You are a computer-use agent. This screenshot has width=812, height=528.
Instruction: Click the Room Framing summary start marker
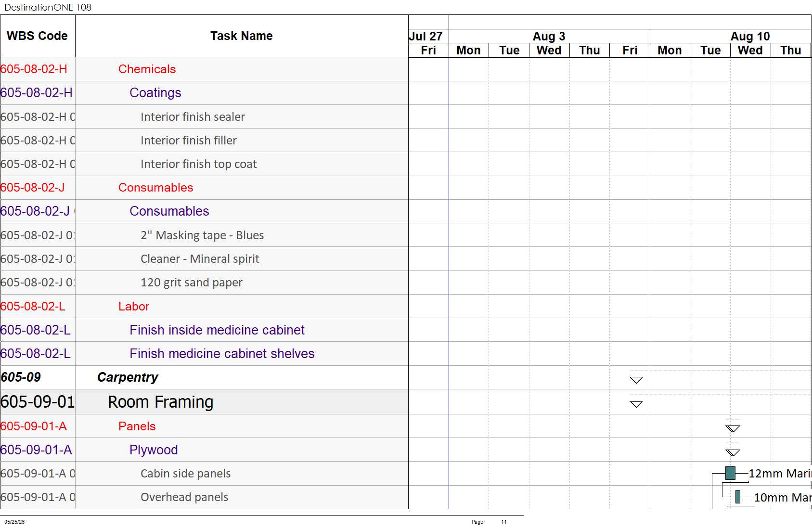(x=636, y=404)
